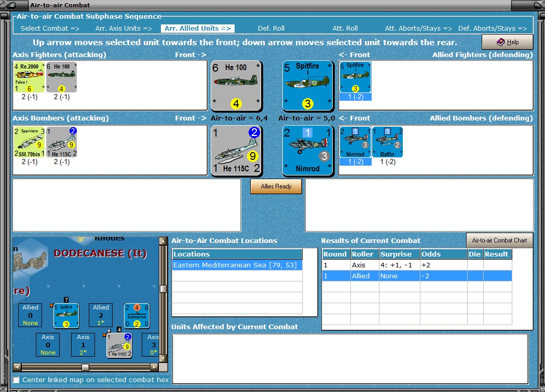
Task: Click the map horizontal scrollbar right arrow
Action: click(155, 367)
